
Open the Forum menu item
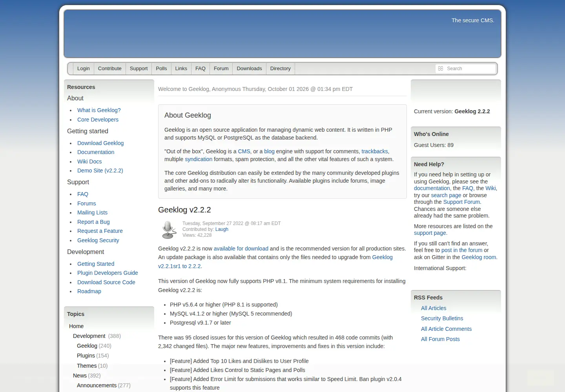pyautogui.click(x=221, y=69)
